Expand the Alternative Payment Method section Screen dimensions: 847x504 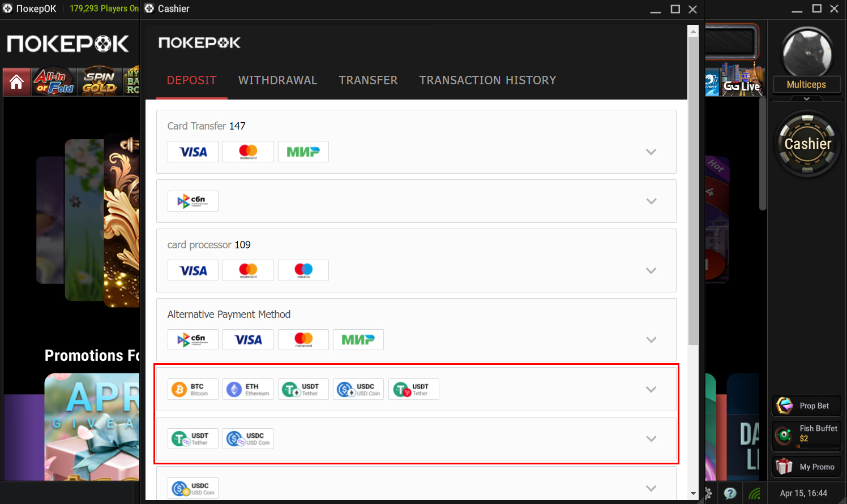tap(651, 340)
